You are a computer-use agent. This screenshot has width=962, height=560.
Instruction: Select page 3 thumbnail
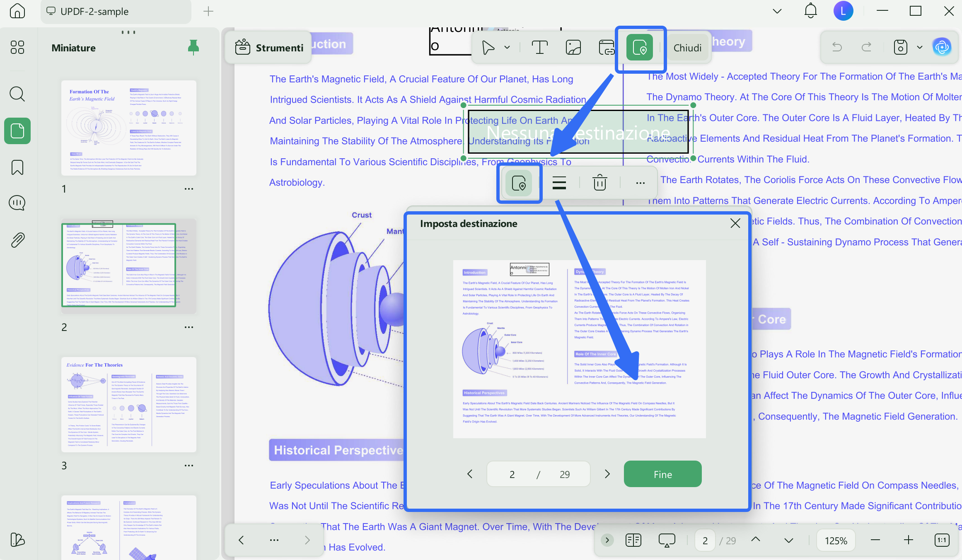pos(129,405)
